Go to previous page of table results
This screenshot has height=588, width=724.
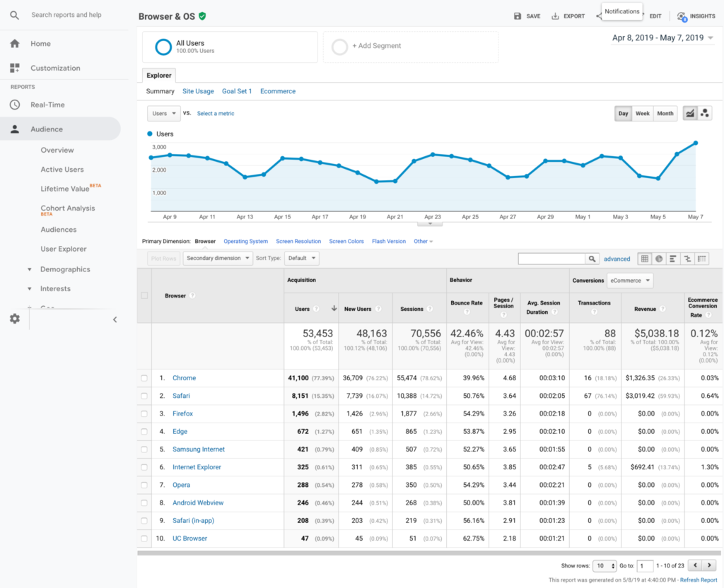(x=695, y=565)
